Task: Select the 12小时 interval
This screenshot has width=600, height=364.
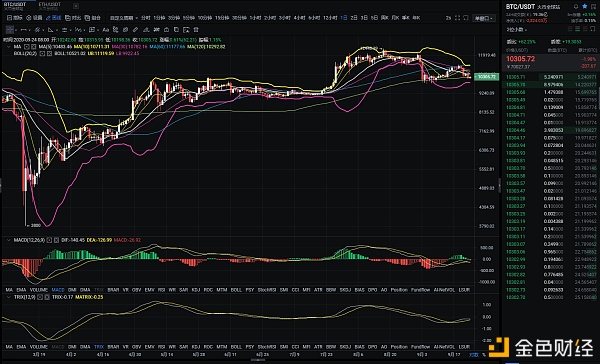Action: point(330,18)
